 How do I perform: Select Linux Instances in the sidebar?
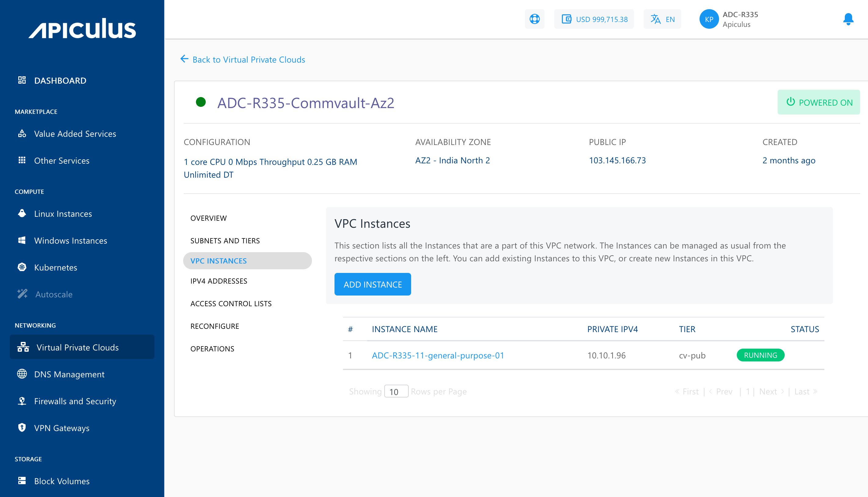[63, 214]
